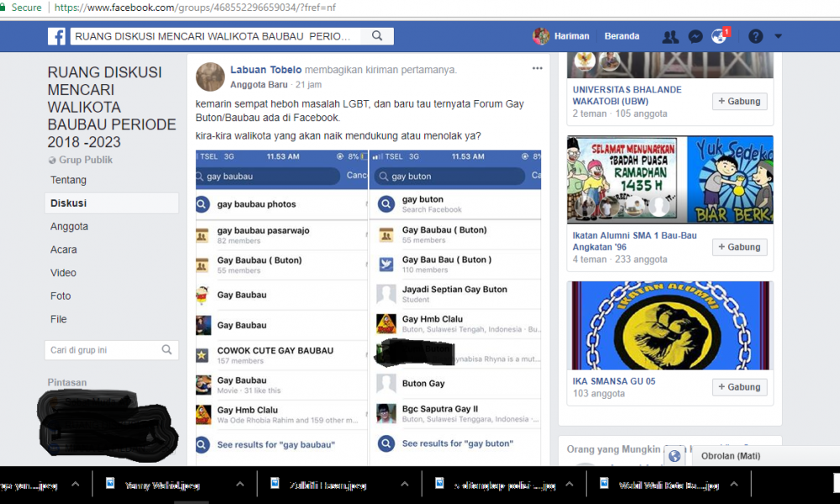Click the globe icon beside Obrolan (Mati)
Image resolution: width=840 pixels, height=504 pixels.
(x=675, y=456)
